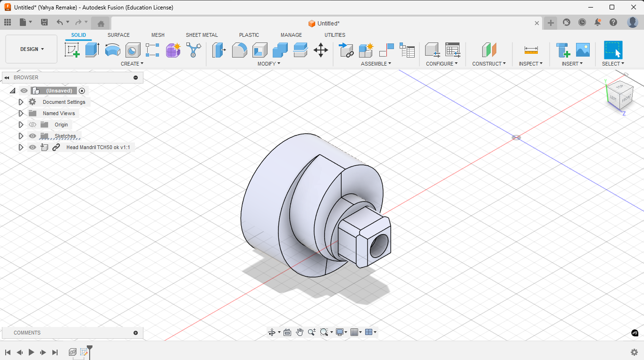Open the Insert Decal image tool
This screenshot has height=360, width=644.
pos(583,50)
